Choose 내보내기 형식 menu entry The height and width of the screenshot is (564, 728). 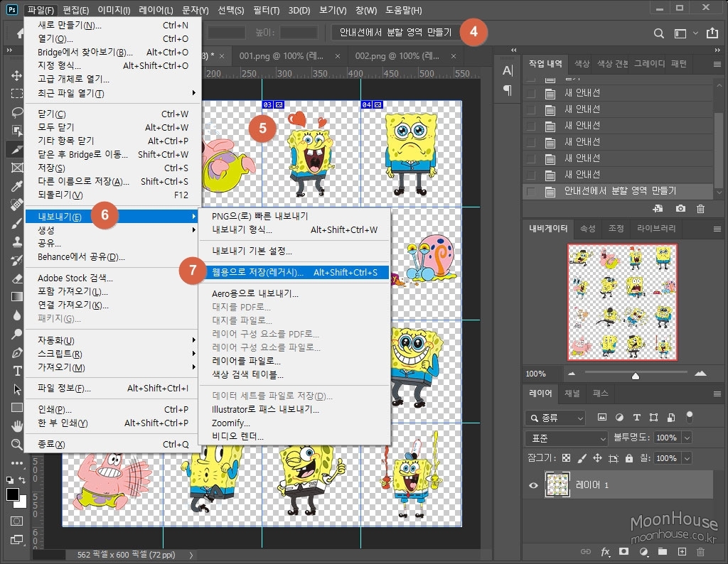pos(295,230)
